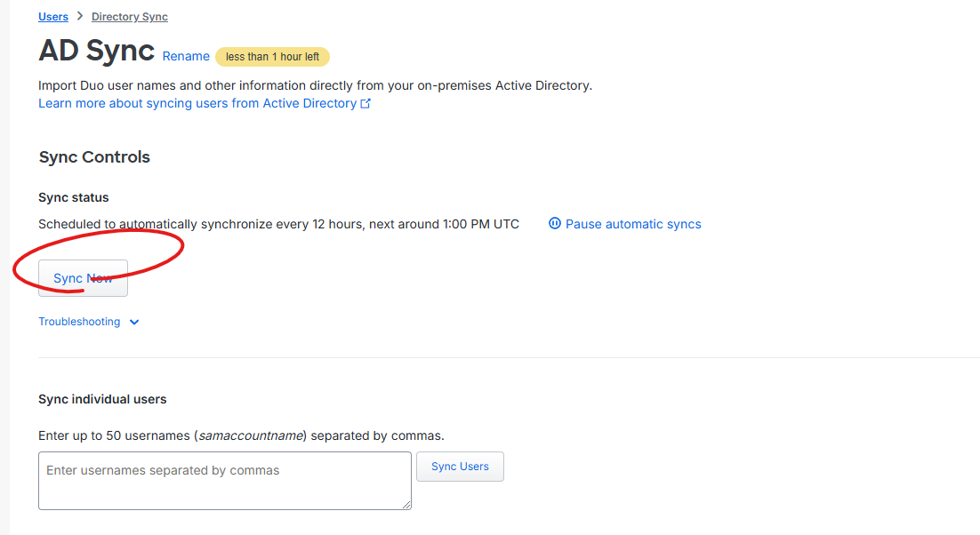The height and width of the screenshot is (535, 980).
Task: Click the Sync status label
Action: point(74,197)
